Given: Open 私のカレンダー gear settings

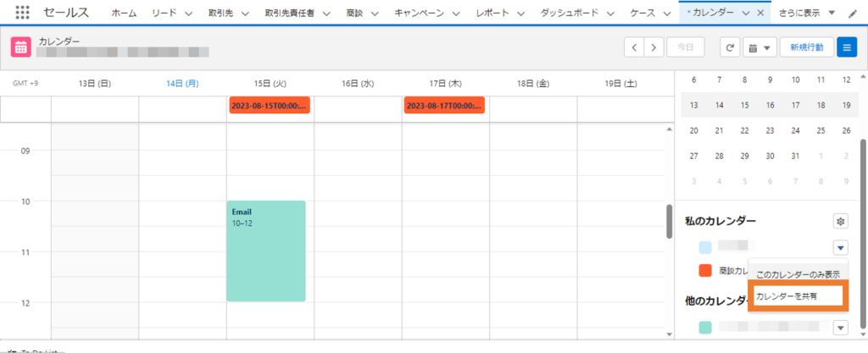Looking at the screenshot, I should [840, 222].
